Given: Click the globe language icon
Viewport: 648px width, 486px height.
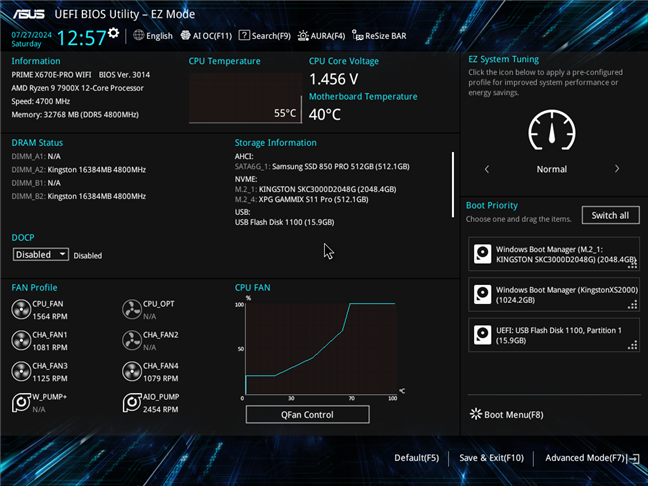Looking at the screenshot, I should [138, 36].
